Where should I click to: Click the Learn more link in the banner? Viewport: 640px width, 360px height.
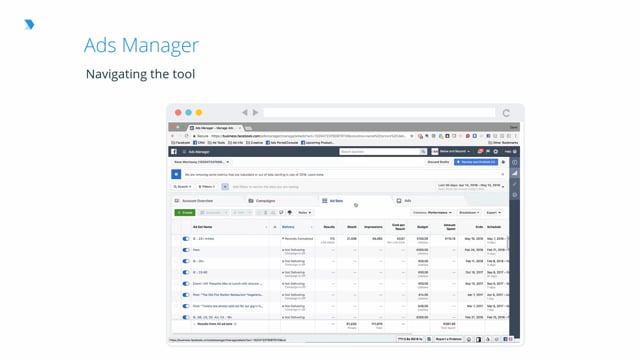pyautogui.click(x=316, y=175)
